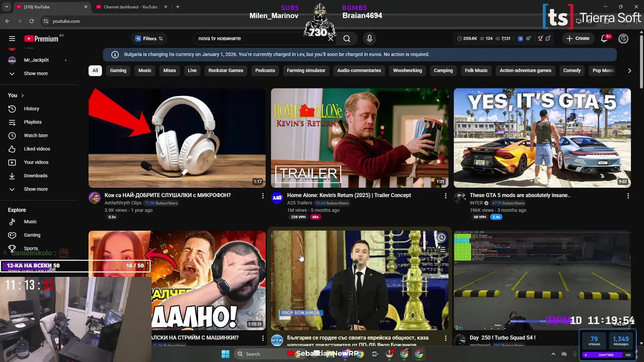Image resolution: width=644 pixels, height=362 pixels.
Task: Select the Comedy category chip
Action: [x=572, y=70]
